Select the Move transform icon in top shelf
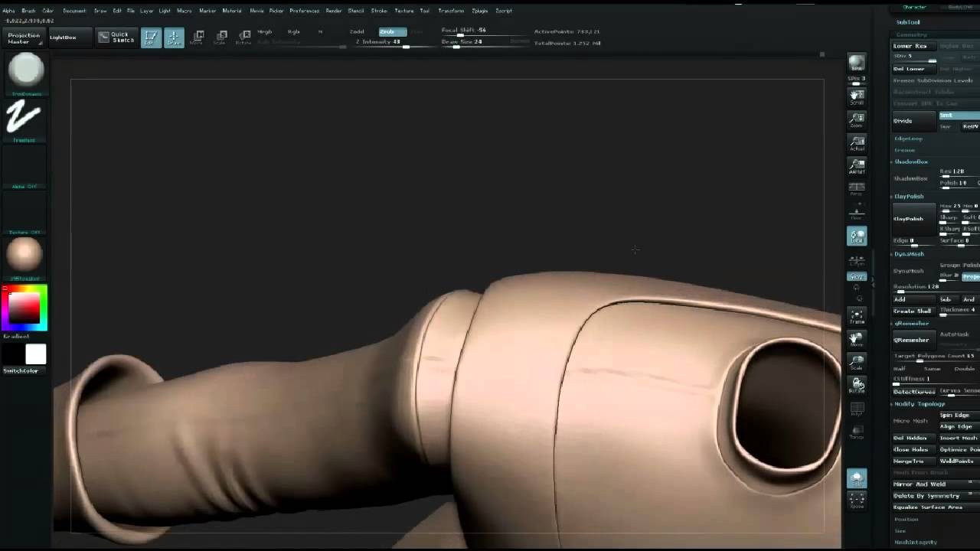The height and width of the screenshot is (551, 980). point(198,37)
